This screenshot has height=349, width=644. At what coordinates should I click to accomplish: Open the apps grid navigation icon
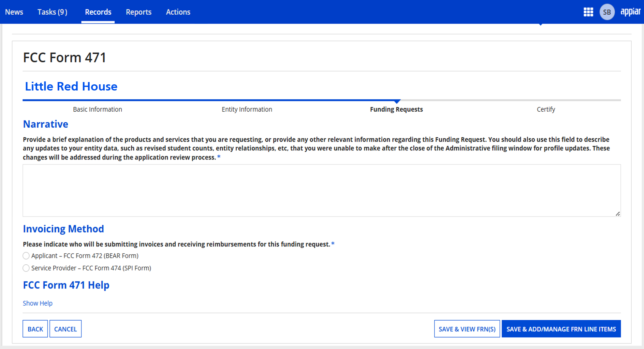coord(588,12)
